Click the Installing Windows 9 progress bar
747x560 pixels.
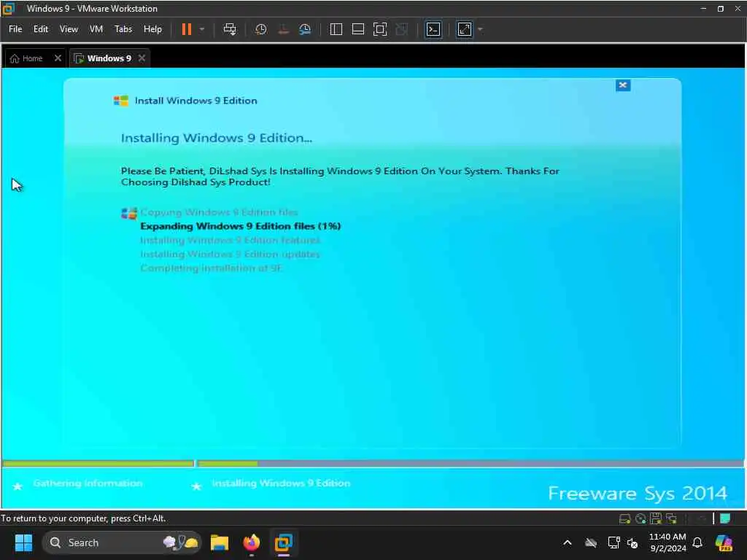471,463
